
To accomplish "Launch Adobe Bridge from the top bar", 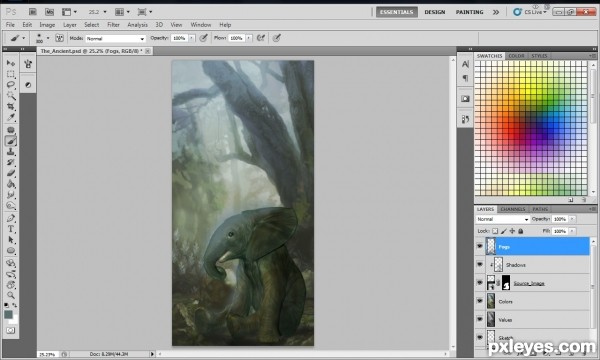I will pyautogui.click(x=33, y=12).
